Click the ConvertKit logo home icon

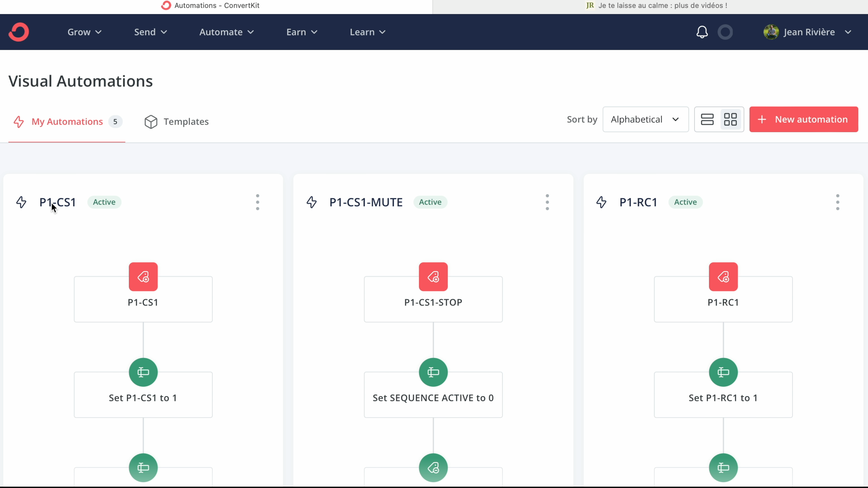coord(19,32)
